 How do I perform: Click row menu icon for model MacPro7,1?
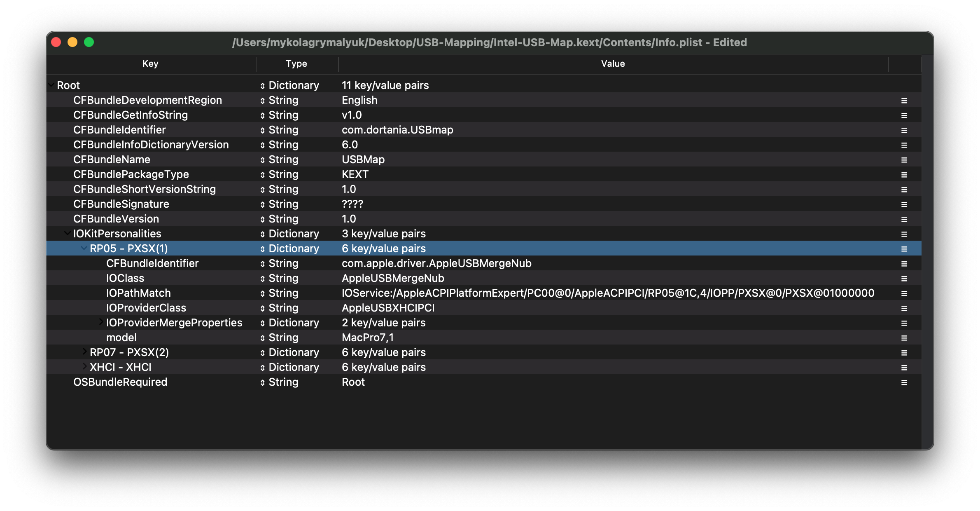pos(904,338)
